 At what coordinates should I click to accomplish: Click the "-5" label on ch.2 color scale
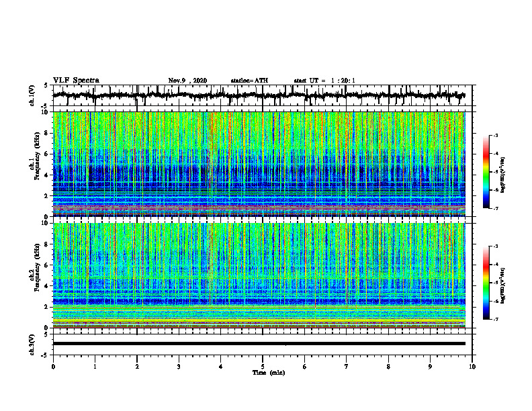495,283
